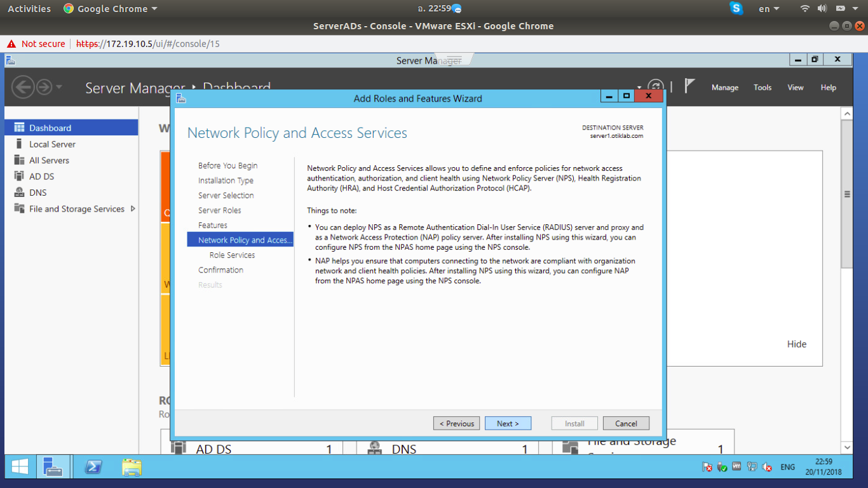Open the en input source dropdown

(769, 9)
